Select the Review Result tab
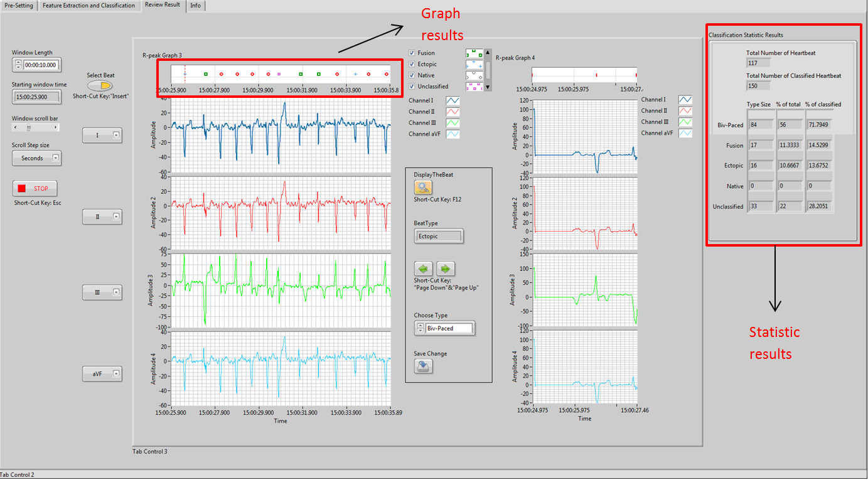This screenshot has height=480, width=868. point(162,5)
